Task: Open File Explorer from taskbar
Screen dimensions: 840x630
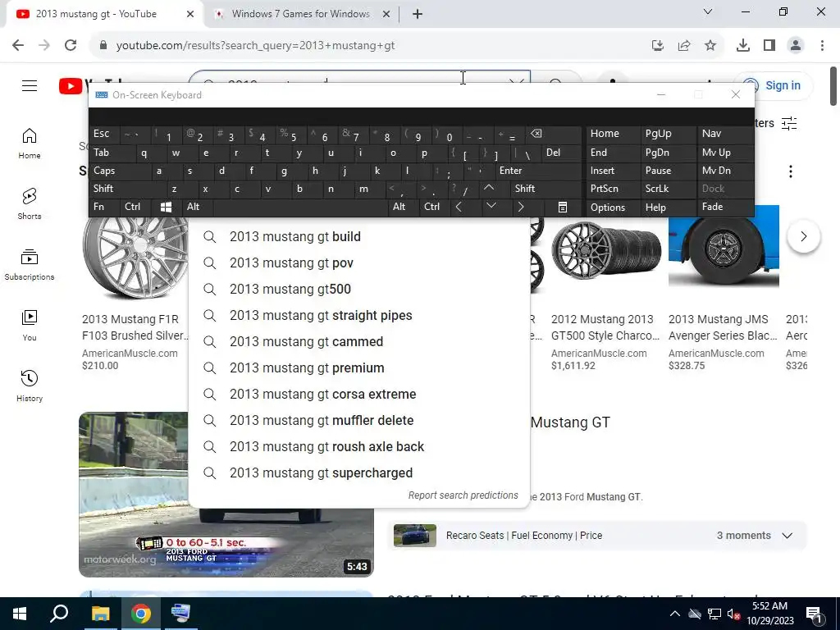Action: pos(100,614)
